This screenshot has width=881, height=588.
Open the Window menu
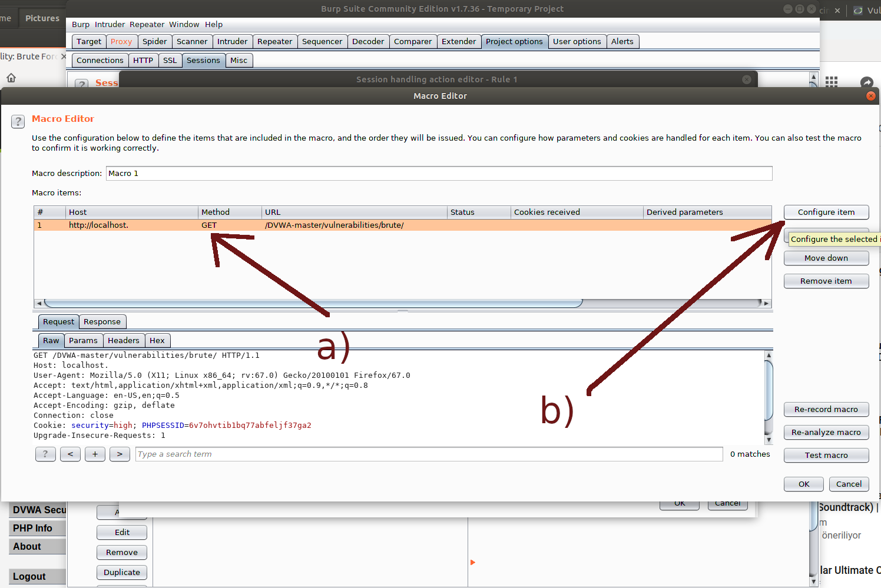[184, 24]
